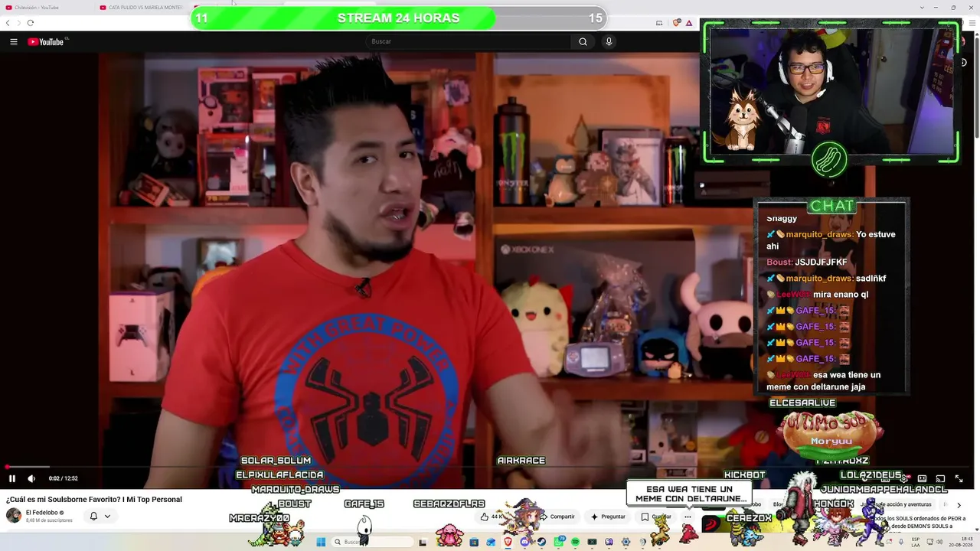Viewport: 980px width, 551px height.
Task: Go forward with the browser forward arrow
Action: 18,23
